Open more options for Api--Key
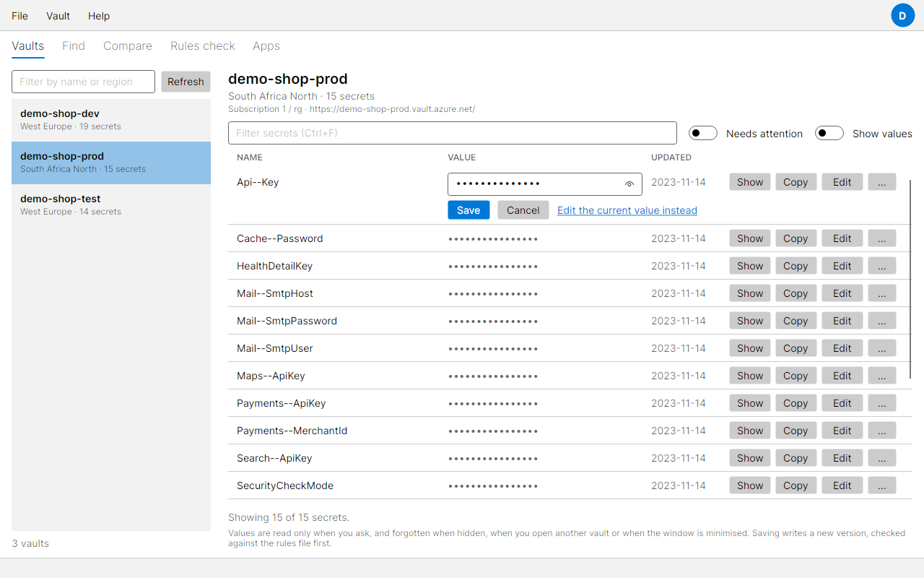 tap(882, 182)
